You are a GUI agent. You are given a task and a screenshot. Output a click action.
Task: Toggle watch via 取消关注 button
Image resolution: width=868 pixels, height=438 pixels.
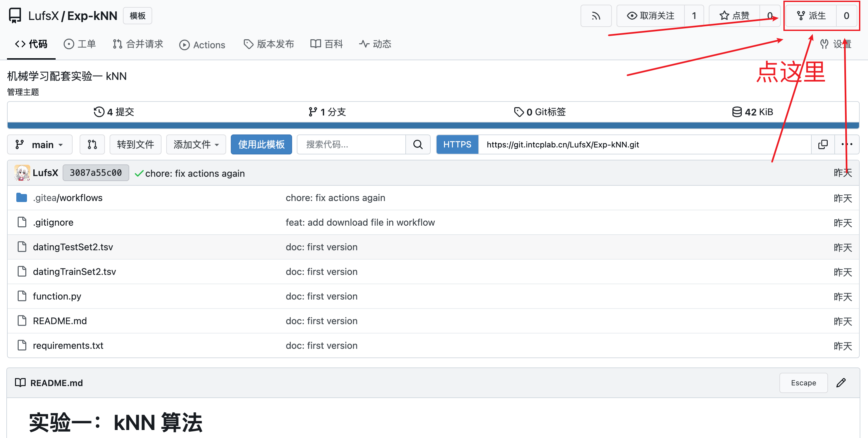(650, 16)
